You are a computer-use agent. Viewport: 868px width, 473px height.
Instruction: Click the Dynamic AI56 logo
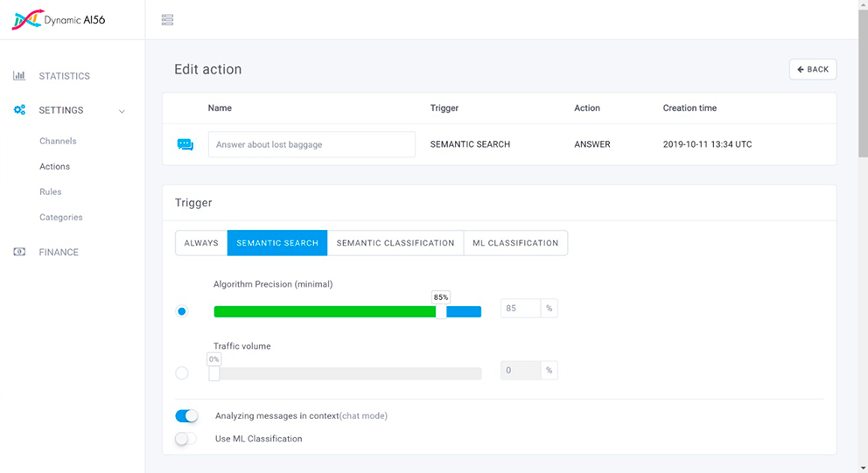point(58,19)
